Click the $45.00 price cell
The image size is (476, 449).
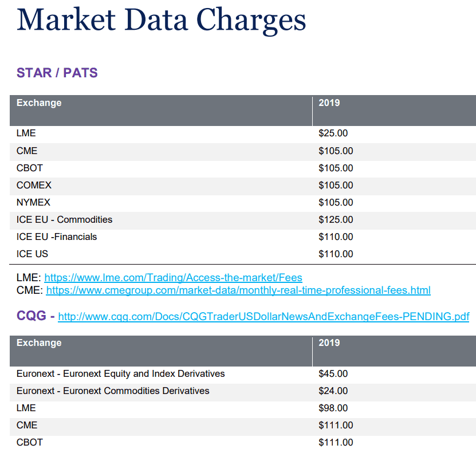tap(333, 374)
